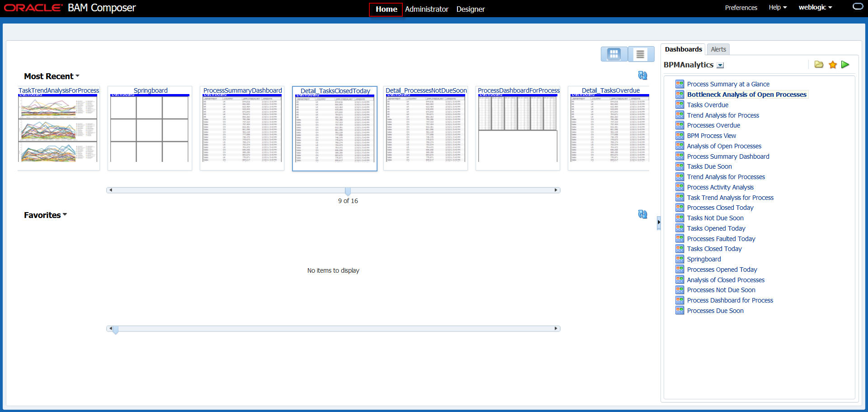Switch to list view

tap(640, 54)
